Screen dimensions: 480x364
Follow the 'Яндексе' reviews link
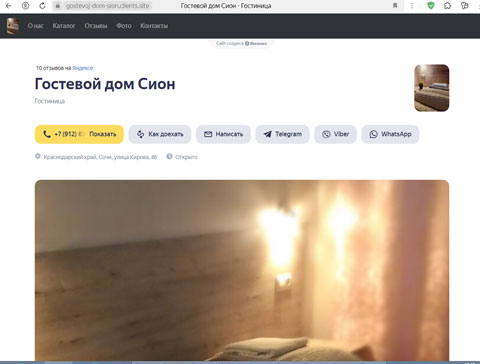(83, 68)
